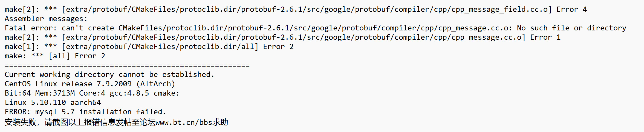The height and width of the screenshot is (132, 644).
Task: Click the 'Bit:64 Mem:3713M' text
Action: click(40, 93)
